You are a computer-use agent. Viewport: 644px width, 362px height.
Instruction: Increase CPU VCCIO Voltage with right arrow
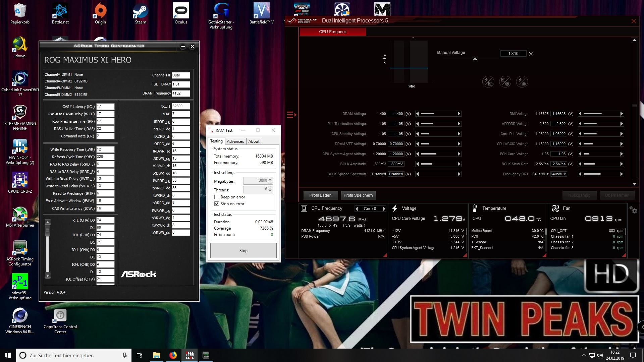pyautogui.click(x=622, y=144)
